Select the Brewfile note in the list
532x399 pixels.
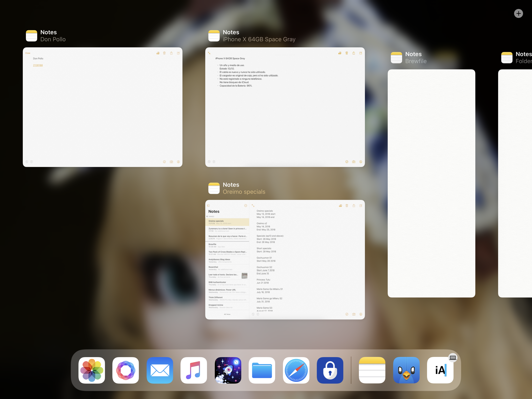227,245
